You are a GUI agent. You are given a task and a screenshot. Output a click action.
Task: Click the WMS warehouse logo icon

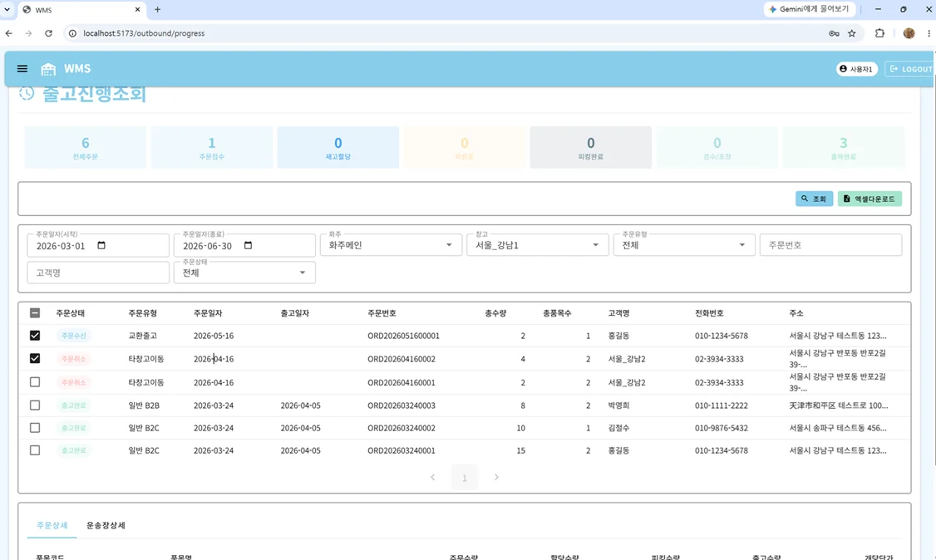[x=48, y=69]
